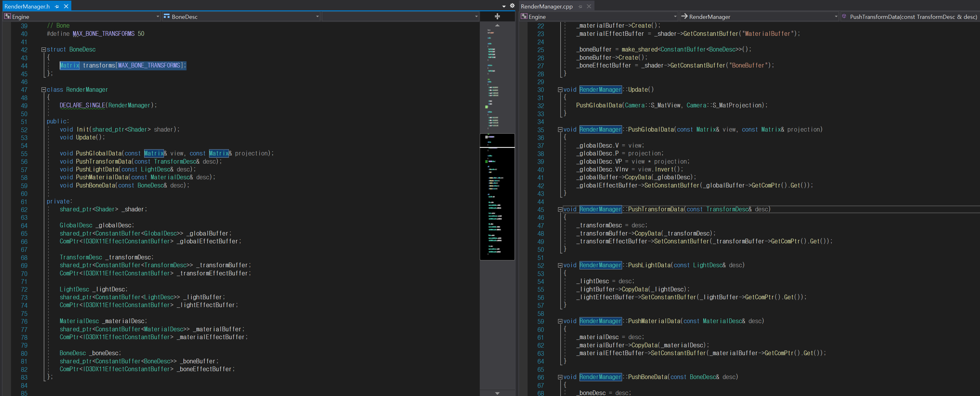This screenshot has height=396, width=980.
Task: Pin the RenderManager.h tab
Action: 57,7
